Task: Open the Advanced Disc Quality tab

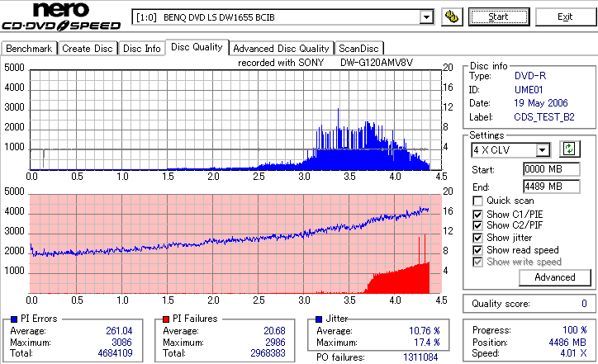Action: (x=281, y=49)
